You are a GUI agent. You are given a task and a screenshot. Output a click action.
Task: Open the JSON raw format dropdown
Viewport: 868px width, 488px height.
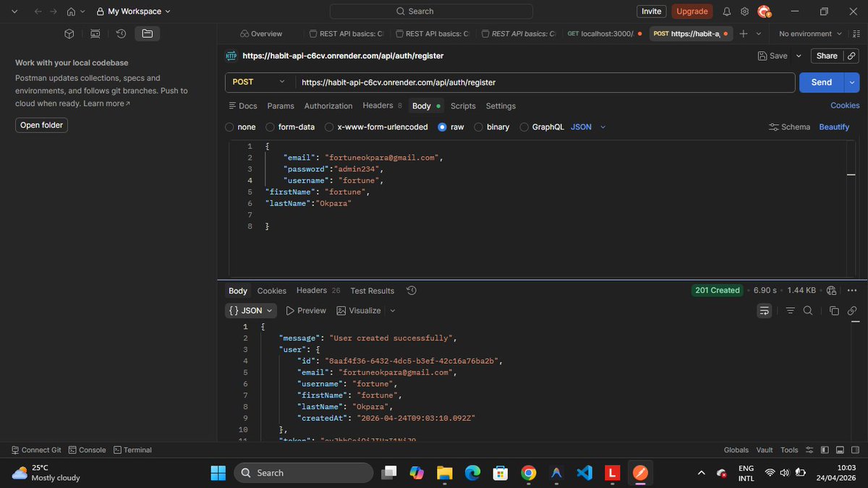(588, 127)
